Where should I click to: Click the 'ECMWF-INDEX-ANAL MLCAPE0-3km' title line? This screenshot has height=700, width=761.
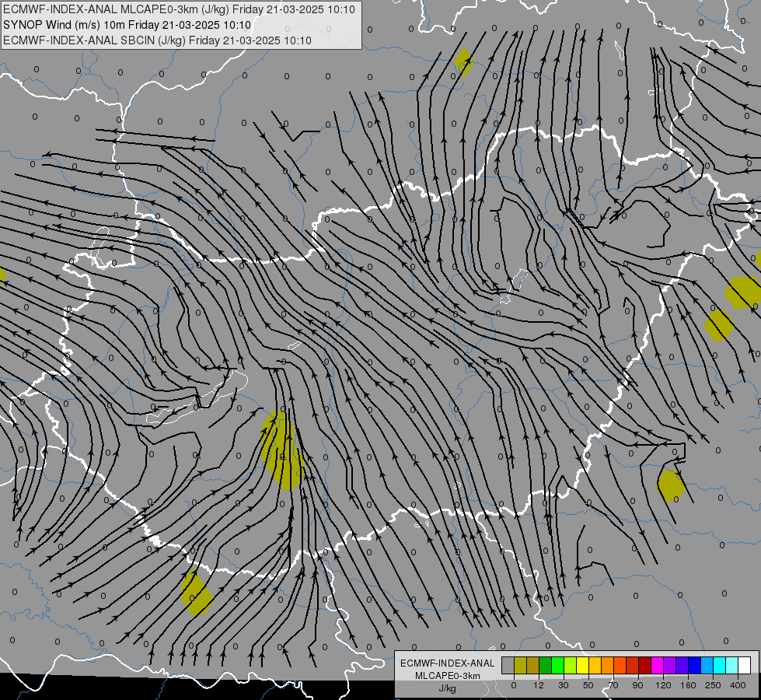(179, 9)
